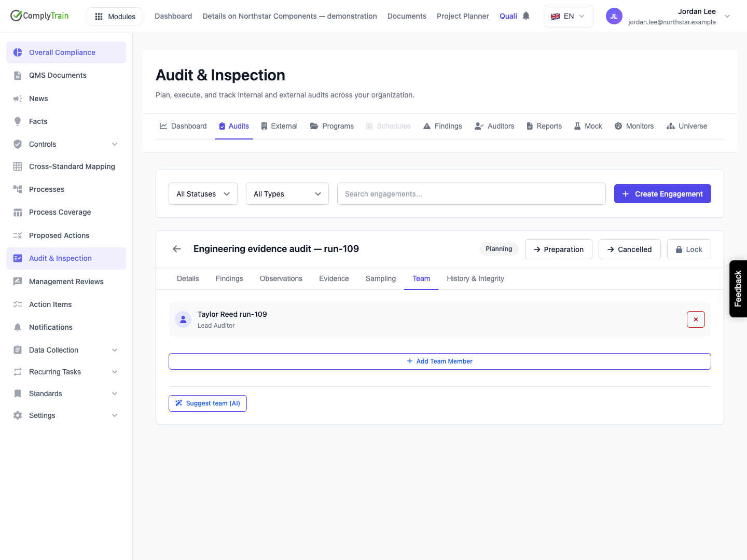Click the QMS Documents file icon
Screen dimensions: 747x560
point(18,75)
